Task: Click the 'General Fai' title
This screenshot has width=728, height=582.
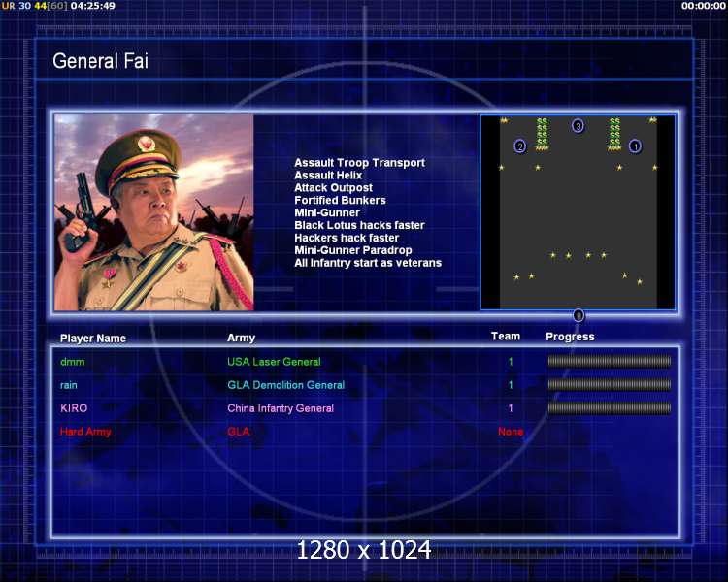Action: 100,61
